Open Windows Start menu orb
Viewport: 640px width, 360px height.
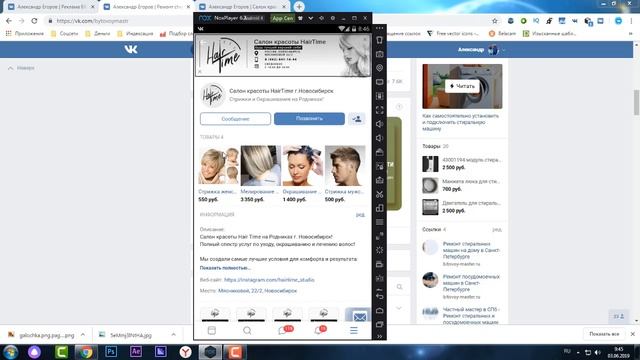click(x=11, y=351)
